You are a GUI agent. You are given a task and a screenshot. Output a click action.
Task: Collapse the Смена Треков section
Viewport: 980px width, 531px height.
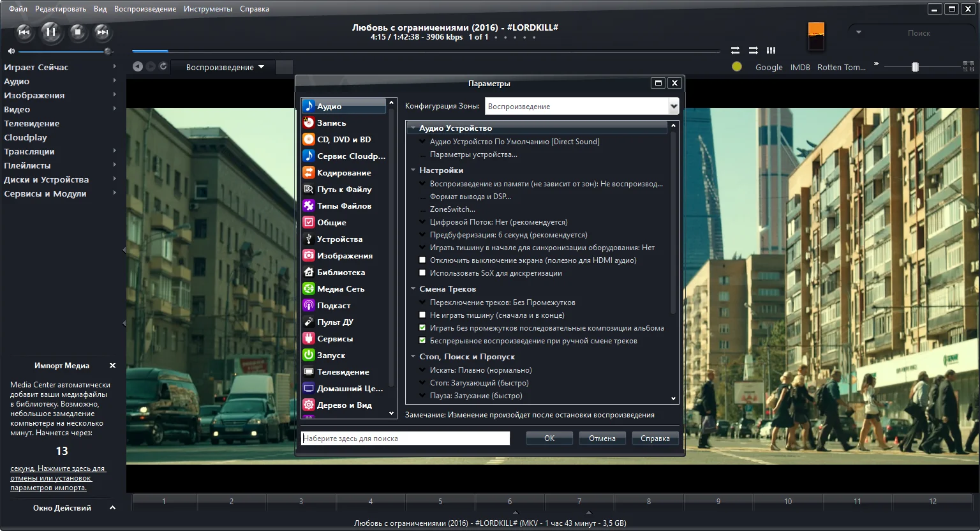click(413, 289)
